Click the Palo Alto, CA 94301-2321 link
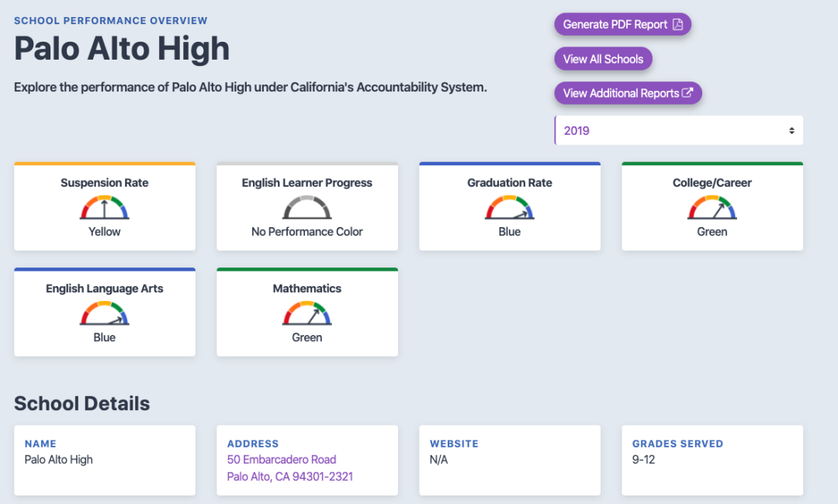 pos(290,477)
